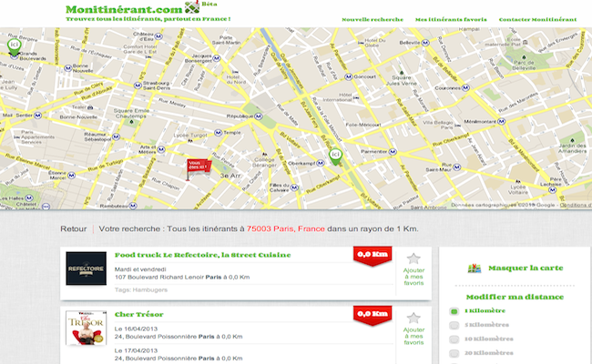
Task: Star Le Refectoire food truck as favorite
Action: 413,258
